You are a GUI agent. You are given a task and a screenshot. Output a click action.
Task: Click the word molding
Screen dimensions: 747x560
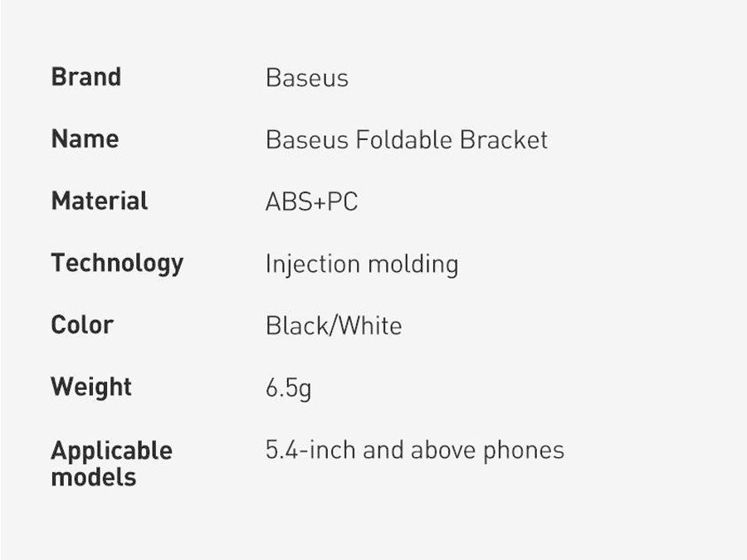(413, 264)
